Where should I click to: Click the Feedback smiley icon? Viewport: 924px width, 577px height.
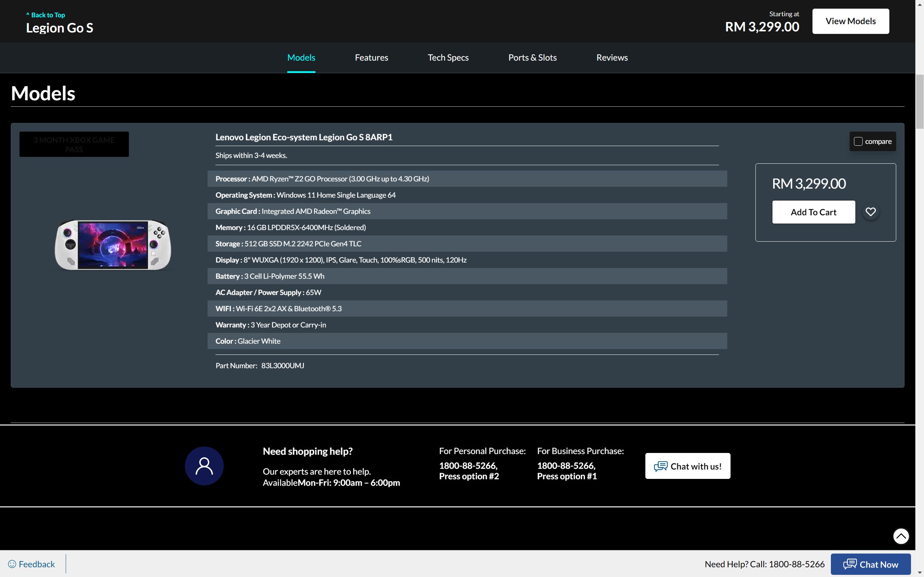12,564
